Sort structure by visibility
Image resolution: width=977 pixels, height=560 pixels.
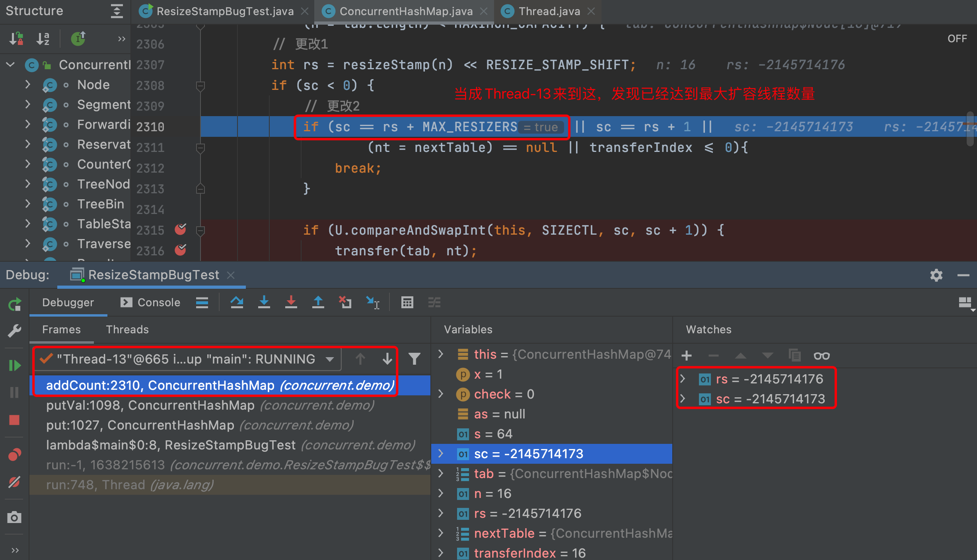[x=16, y=39]
